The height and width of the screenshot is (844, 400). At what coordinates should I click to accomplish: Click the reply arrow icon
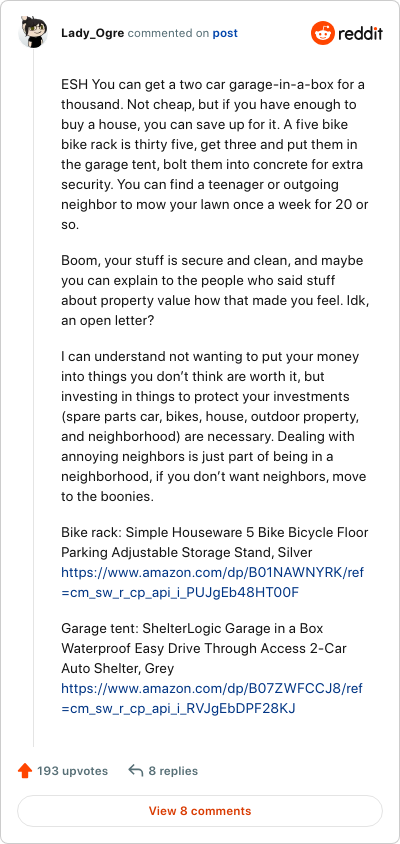coord(136,771)
